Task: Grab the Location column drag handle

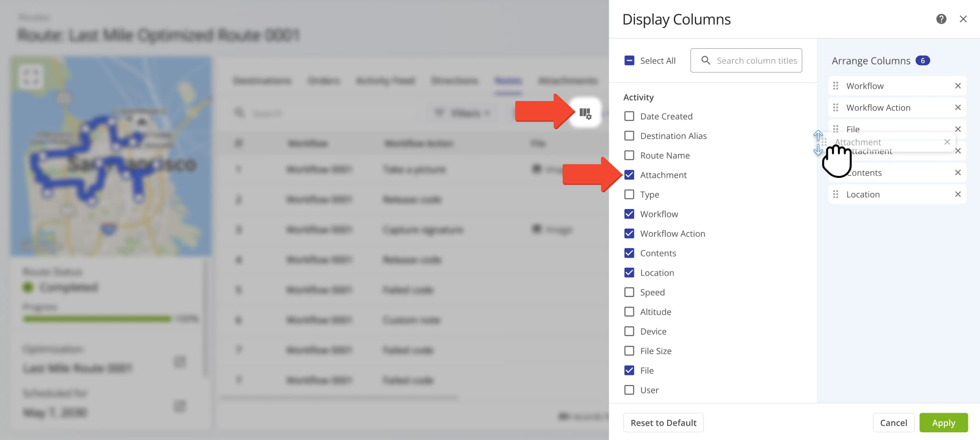Action: pos(835,194)
